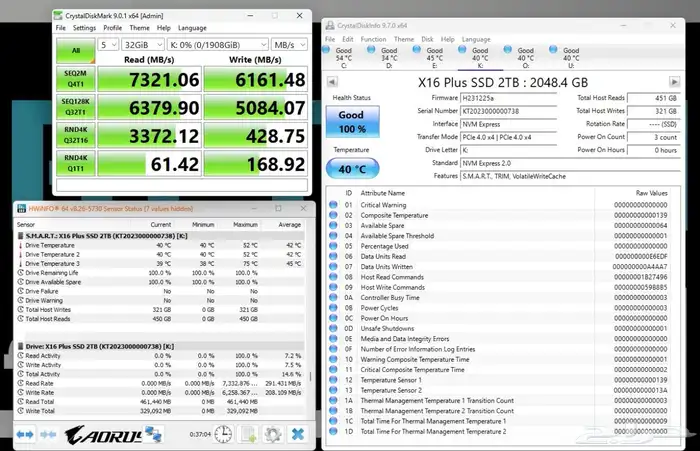Run all benchmarks with the All button

click(76, 50)
